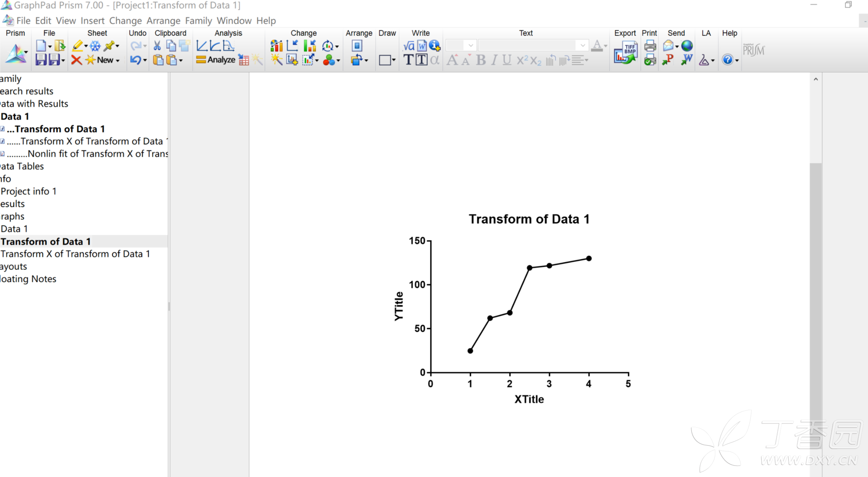868x477 pixels.
Task: Open the font name combo box
Action: click(533, 45)
